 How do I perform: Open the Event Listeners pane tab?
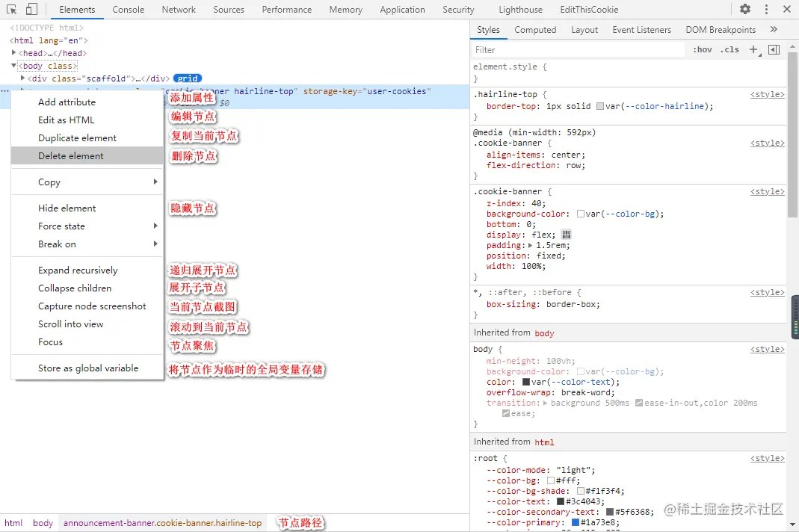tap(641, 30)
